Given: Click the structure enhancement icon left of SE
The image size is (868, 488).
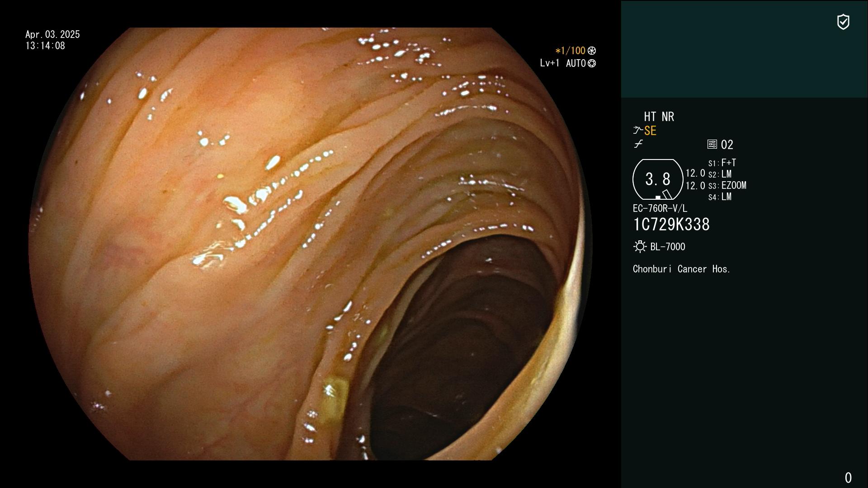Looking at the screenshot, I should pos(638,131).
